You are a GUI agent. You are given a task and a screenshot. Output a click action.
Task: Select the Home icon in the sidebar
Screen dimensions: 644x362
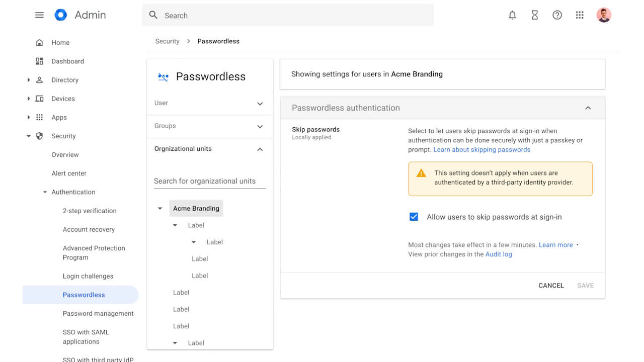pyautogui.click(x=39, y=42)
